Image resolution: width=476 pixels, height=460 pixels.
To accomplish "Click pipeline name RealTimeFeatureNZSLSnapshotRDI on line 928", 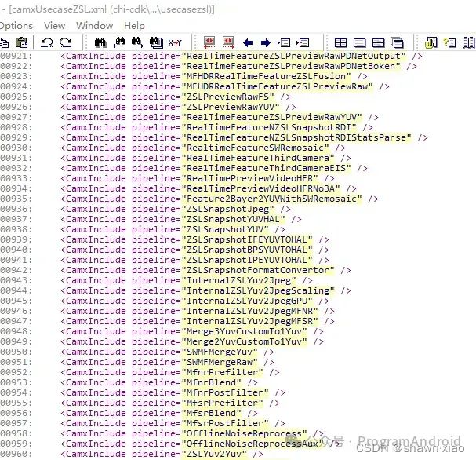I will [269, 127].
